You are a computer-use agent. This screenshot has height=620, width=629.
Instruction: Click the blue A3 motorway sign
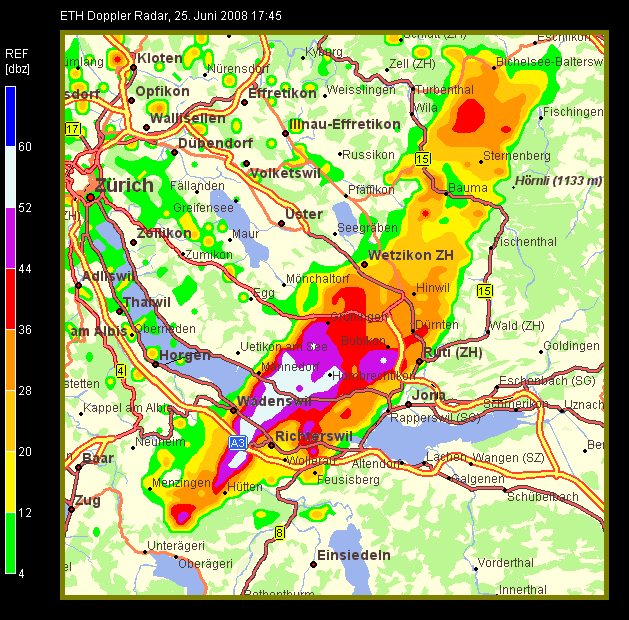pos(238,443)
